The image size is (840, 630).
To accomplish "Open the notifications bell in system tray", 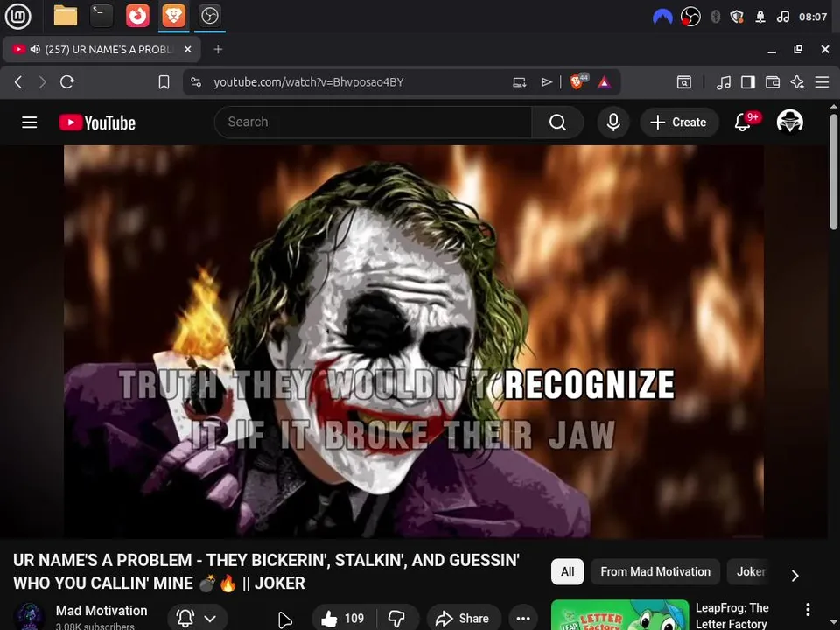I will pos(760,17).
